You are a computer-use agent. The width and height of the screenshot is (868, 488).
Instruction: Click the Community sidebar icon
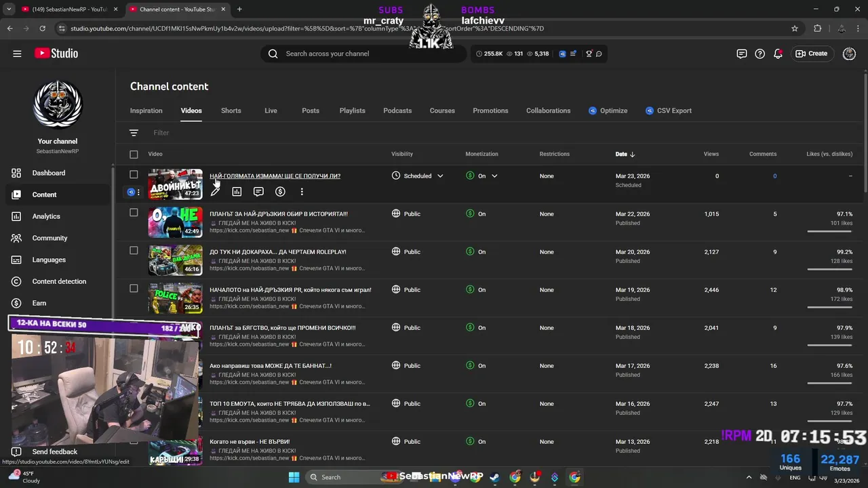[16, 238]
